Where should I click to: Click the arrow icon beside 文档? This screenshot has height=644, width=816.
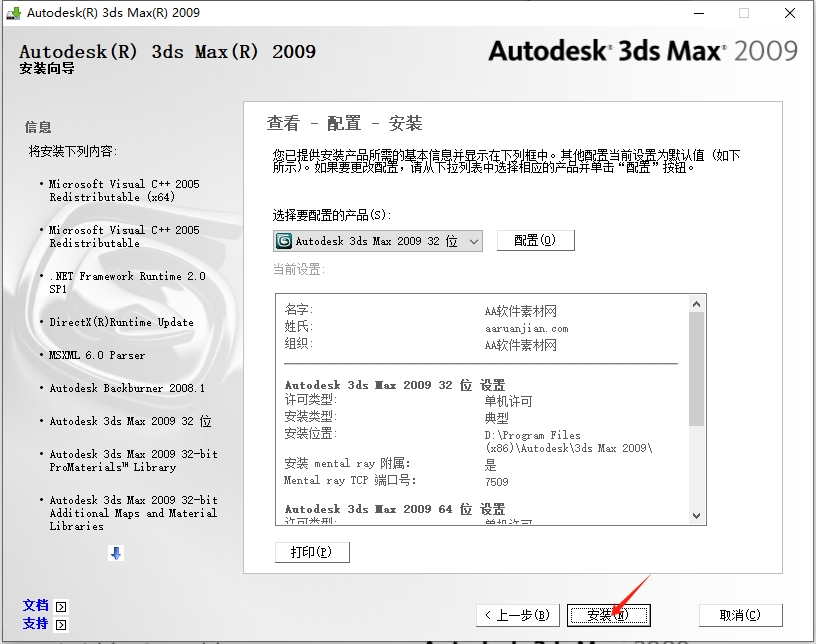(62, 606)
